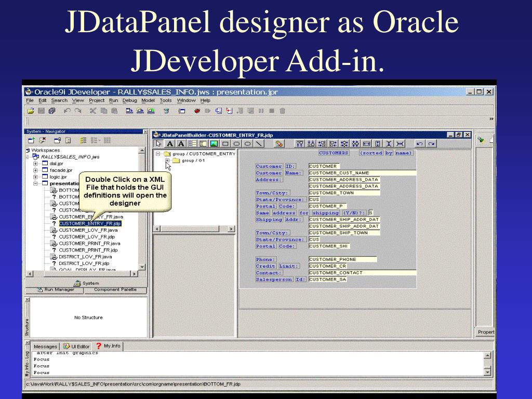Select the rounded rectangle shape tool

tap(236, 143)
